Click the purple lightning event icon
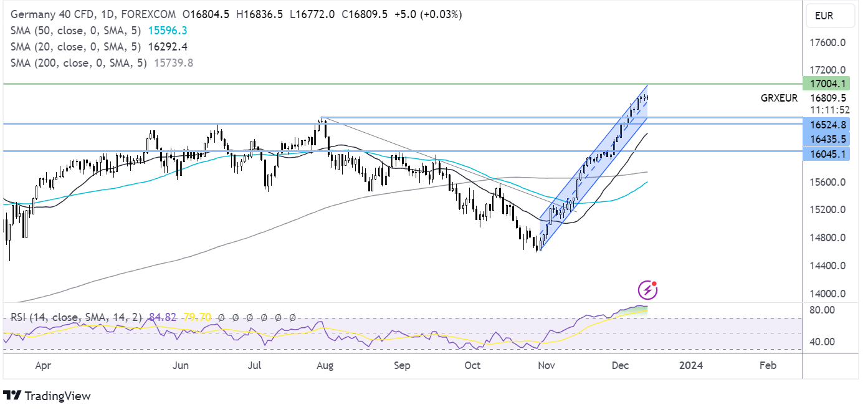 coord(647,290)
